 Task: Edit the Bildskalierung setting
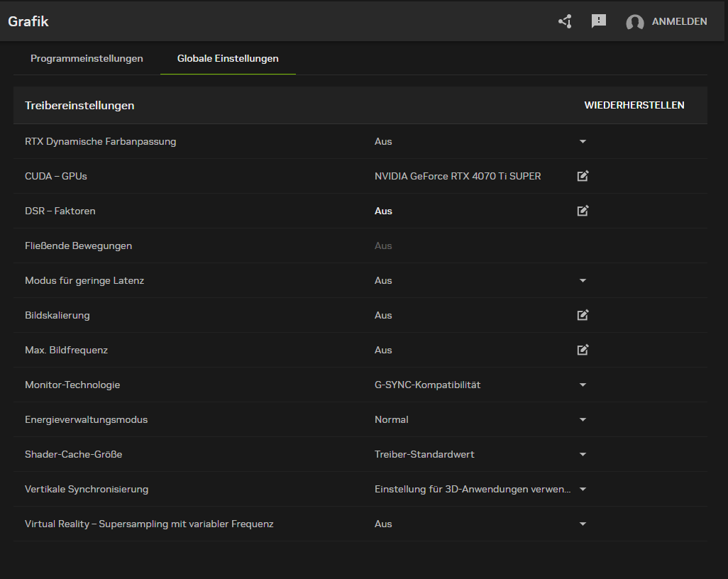click(x=583, y=315)
